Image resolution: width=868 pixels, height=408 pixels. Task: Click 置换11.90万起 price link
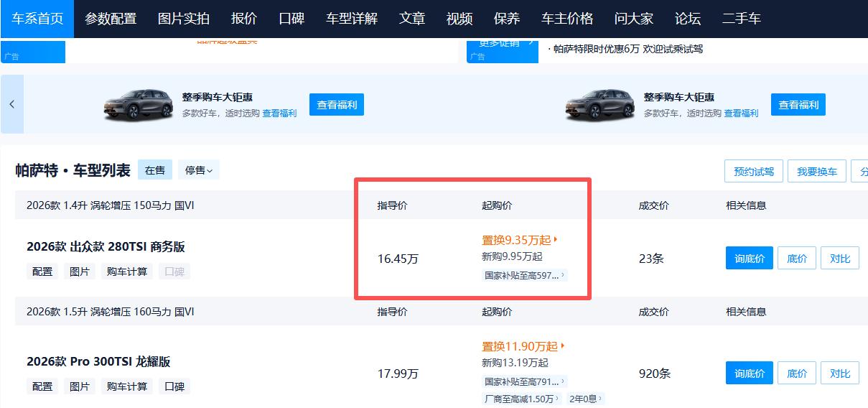coord(523,346)
